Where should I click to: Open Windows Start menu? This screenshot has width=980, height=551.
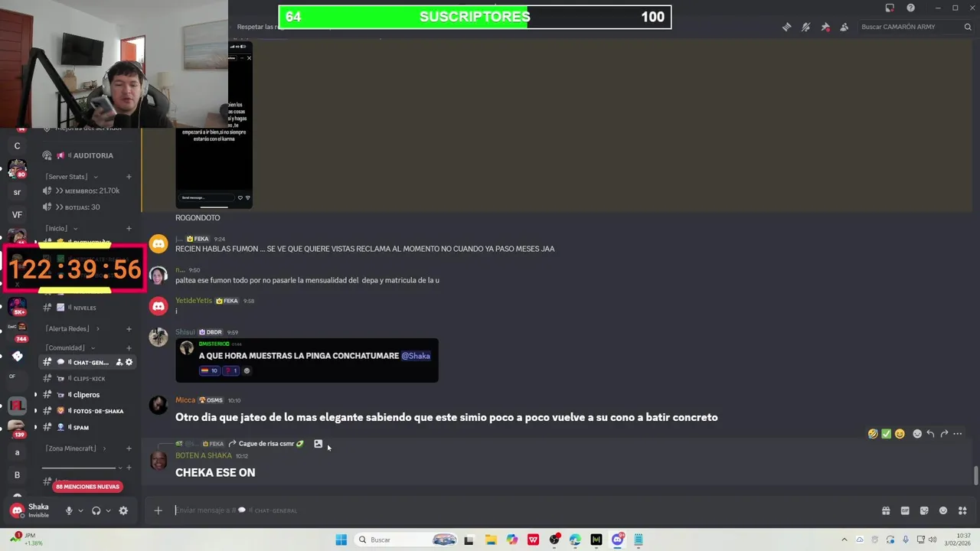(x=341, y=540)
